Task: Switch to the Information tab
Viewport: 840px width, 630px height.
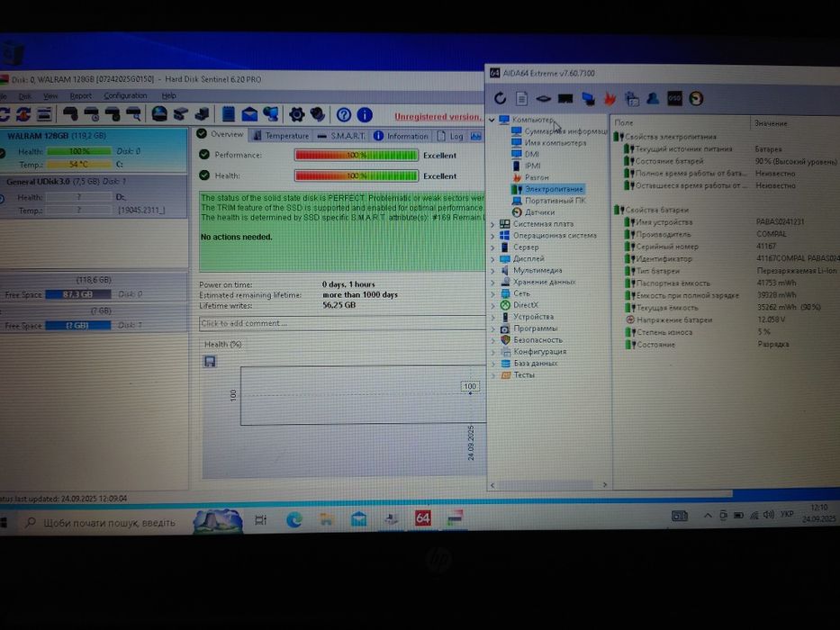Action: coord(401,136)
